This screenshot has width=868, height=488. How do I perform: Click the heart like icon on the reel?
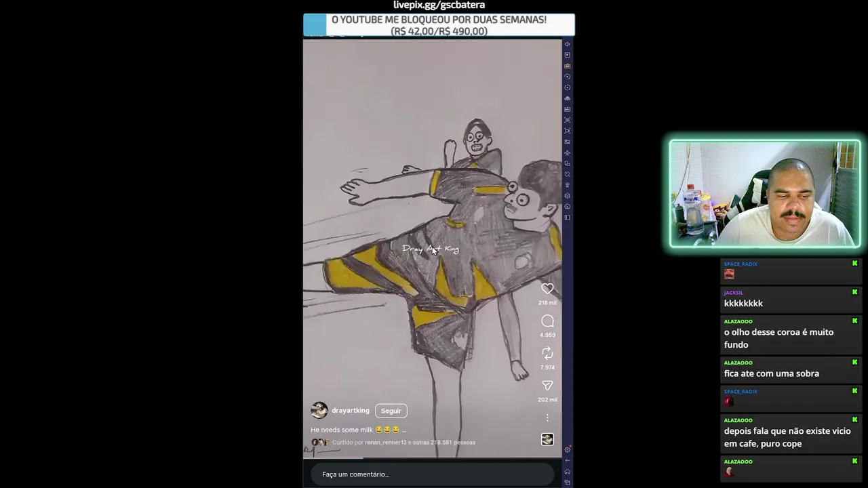(547, 289)
